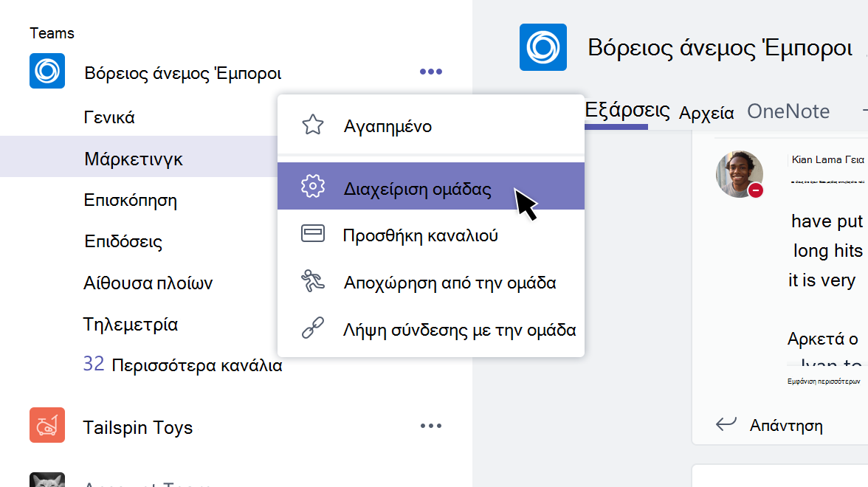Expand 32 Περισσότερα κανάλια list
Viewport: 868px width, 487px height.
coord(183,365)
